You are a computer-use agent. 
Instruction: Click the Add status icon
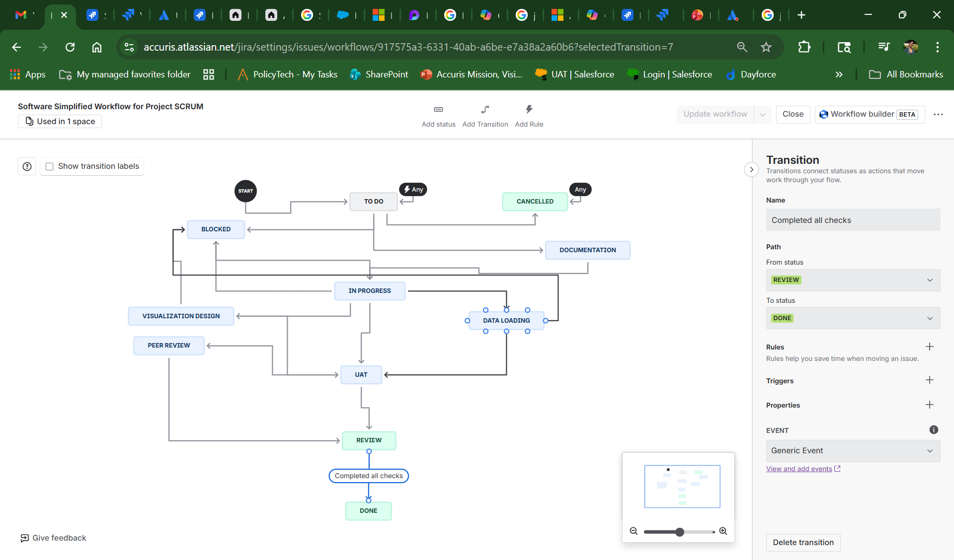click(x=438, y=109)
